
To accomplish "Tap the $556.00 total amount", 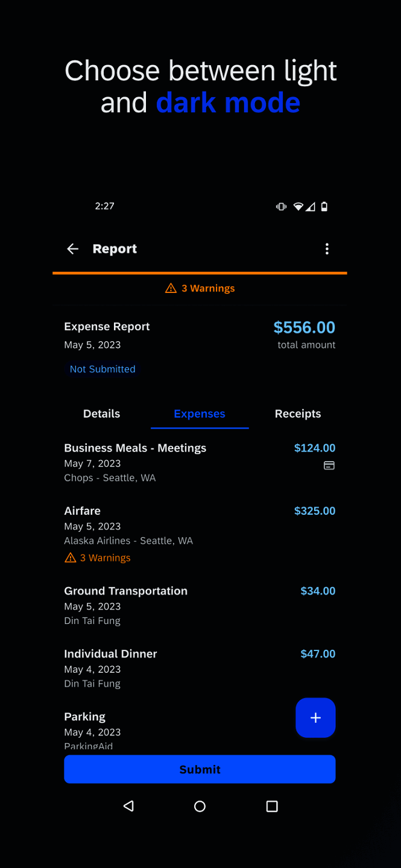I will click(x=304, y=327).
